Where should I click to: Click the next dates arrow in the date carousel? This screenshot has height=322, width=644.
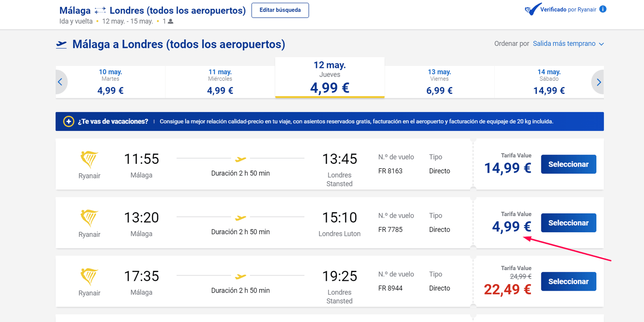coord(599,82)
